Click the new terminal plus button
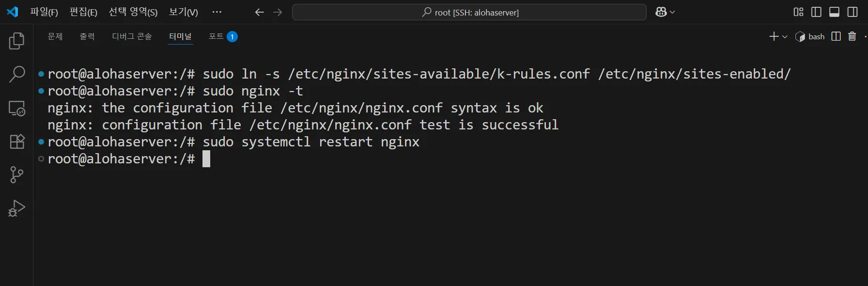This screenshot has width=868, height=286. [774, 36]
